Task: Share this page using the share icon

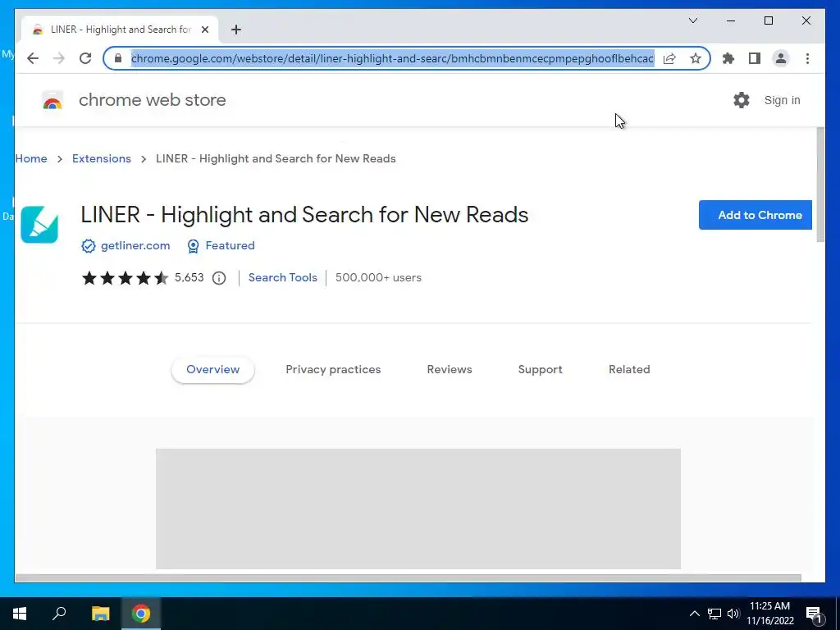Action: point(669,58)
